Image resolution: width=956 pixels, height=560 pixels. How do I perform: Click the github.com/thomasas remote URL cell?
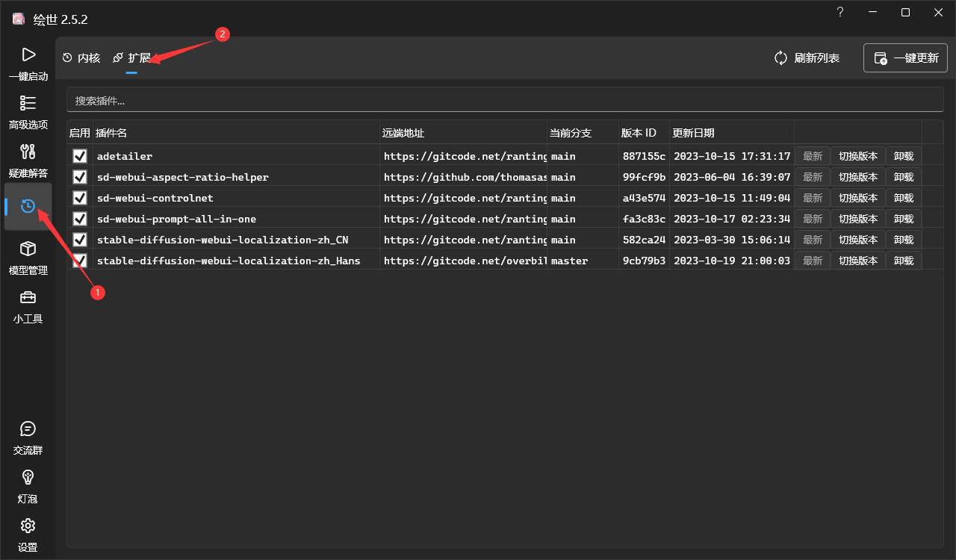[463, 177]
